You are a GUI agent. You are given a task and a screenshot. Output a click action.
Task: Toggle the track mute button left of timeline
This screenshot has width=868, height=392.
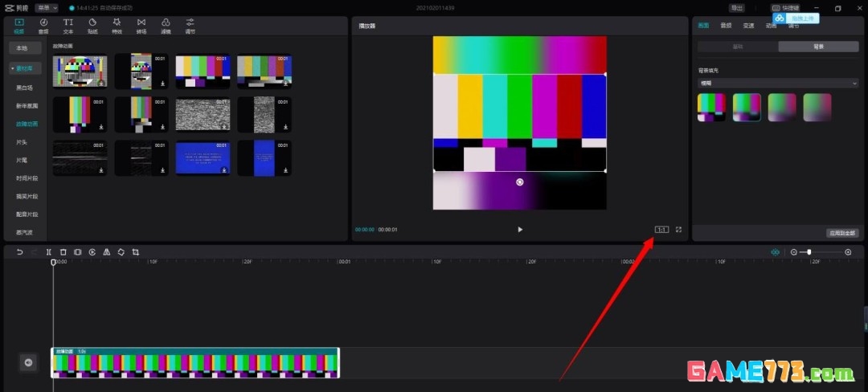click(x=28, y=363)
